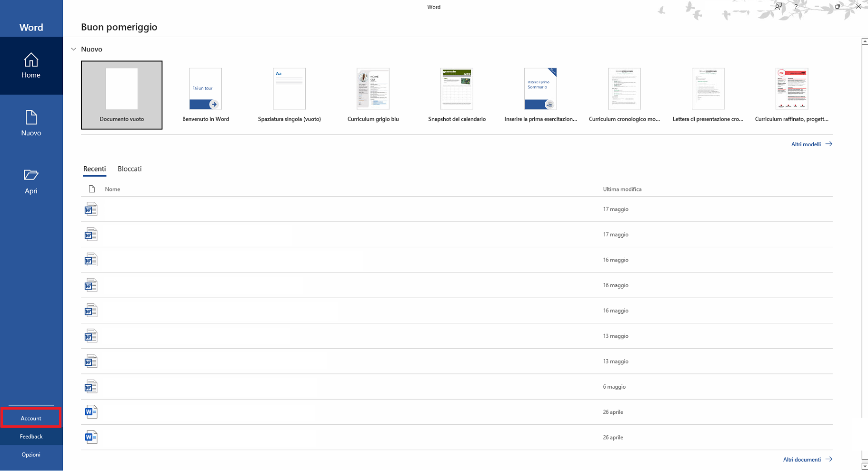
Task: Follow the Altri documenti link
Action: coord(808,459)
